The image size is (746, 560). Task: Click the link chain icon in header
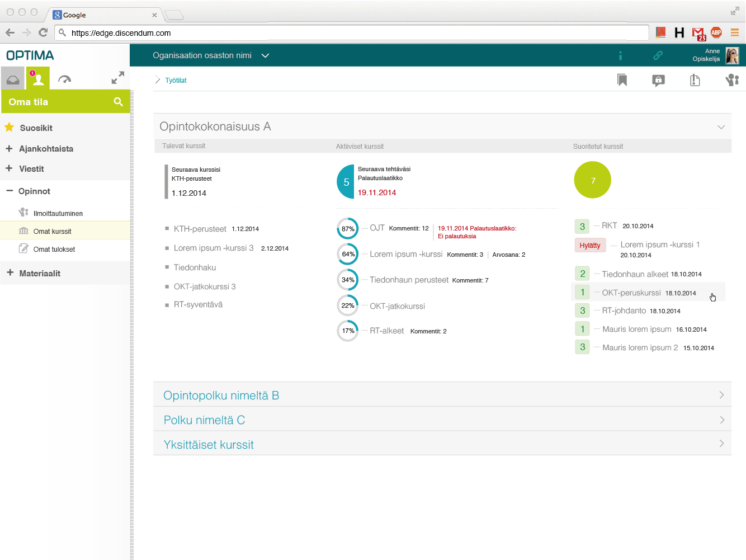click(658, 55)
